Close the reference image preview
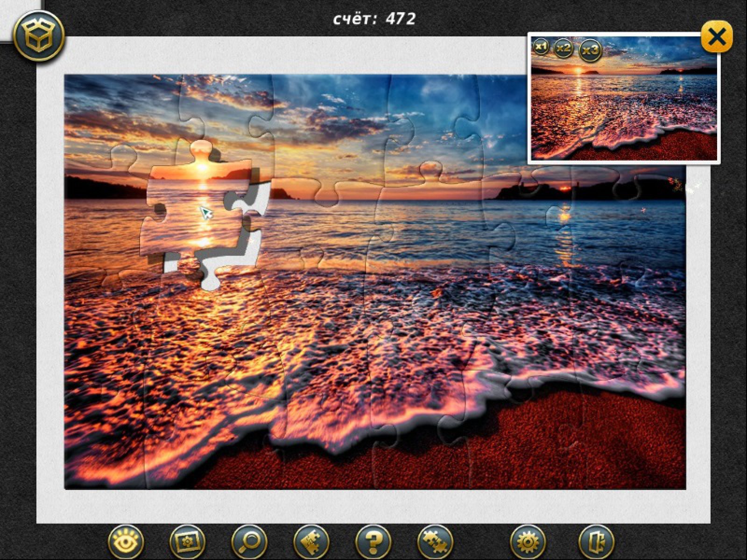This screenshot has height=560, width=747. (716, 36)
